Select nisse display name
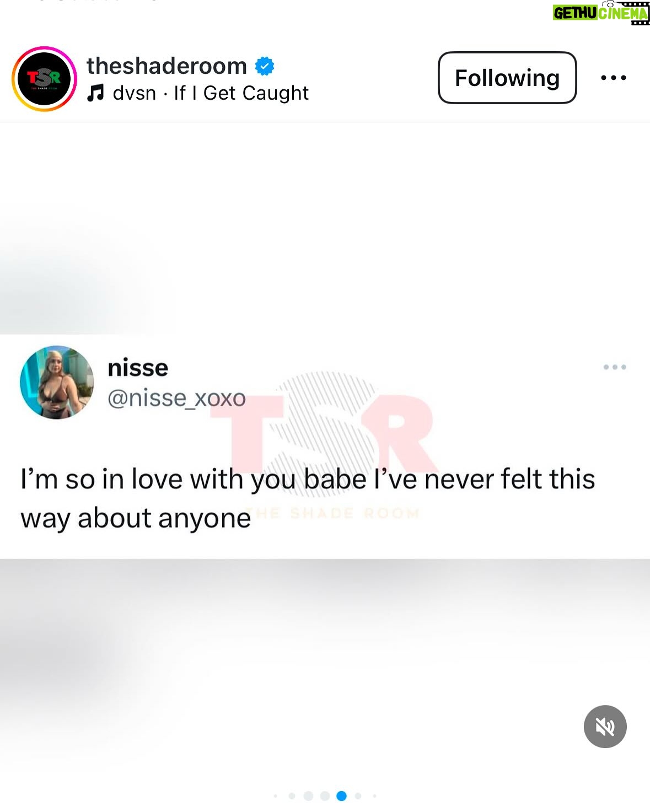Image resolution: width=650 pixels, height=812 pixels. (x=138, y=368)
